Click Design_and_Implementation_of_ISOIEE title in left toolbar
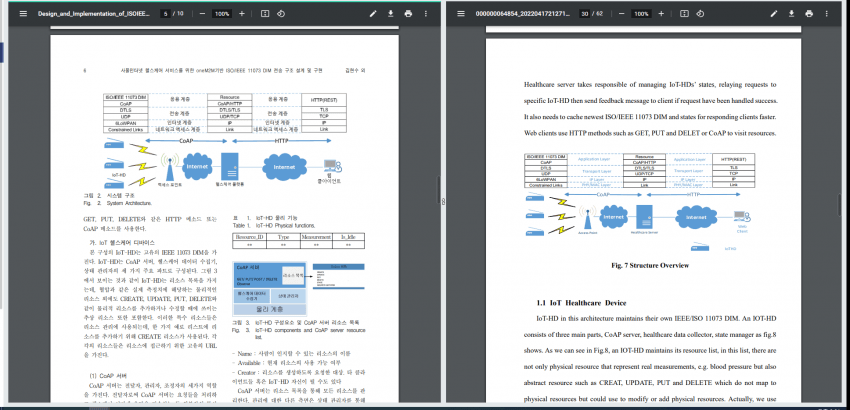850x410 pixels. [93, 14]
